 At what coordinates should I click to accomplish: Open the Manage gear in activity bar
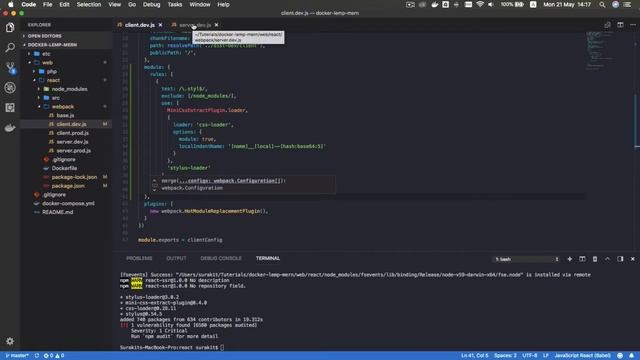pos(10,341)
